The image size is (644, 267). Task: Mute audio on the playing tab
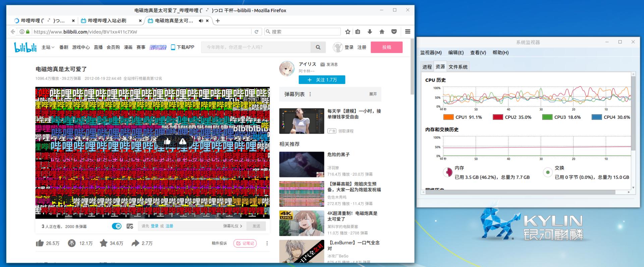click(x=201, y=21)
